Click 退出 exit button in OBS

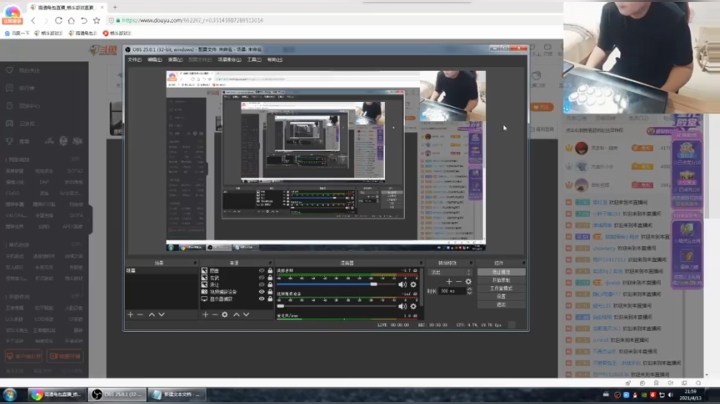pyautogui.click(x=501, y=305)
